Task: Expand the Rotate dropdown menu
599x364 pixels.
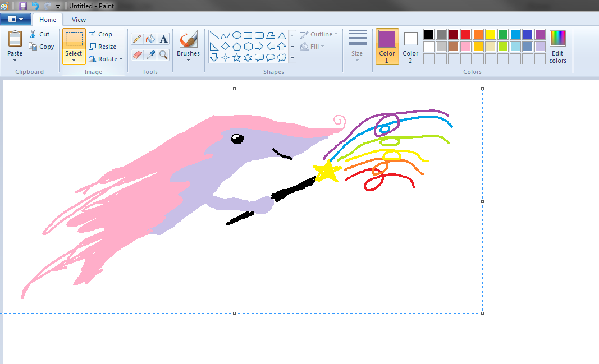Action: [x=106, y=59]
